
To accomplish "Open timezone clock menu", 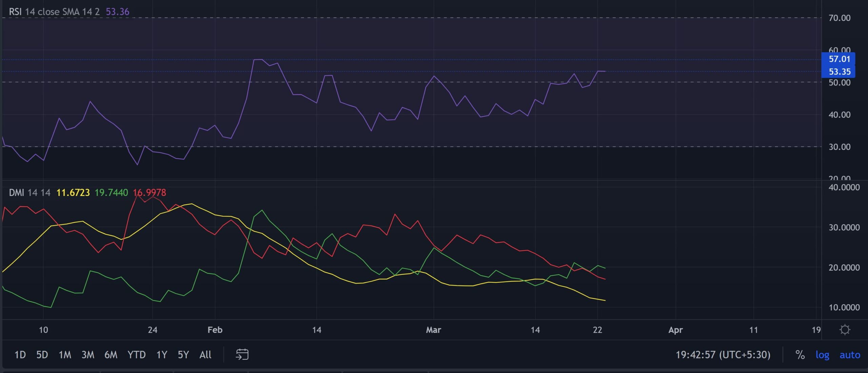I will click(723, 355).
